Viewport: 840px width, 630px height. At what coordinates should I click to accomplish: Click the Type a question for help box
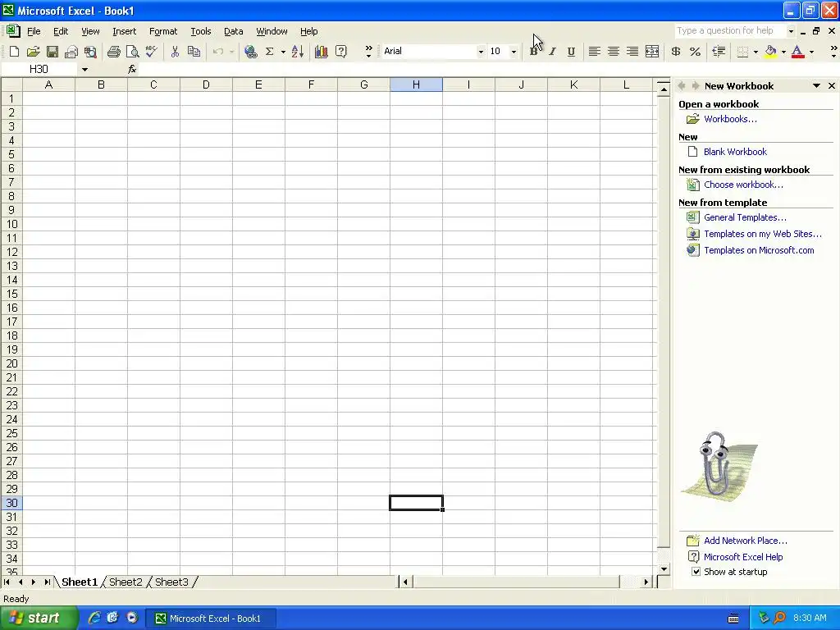(729, 30)
